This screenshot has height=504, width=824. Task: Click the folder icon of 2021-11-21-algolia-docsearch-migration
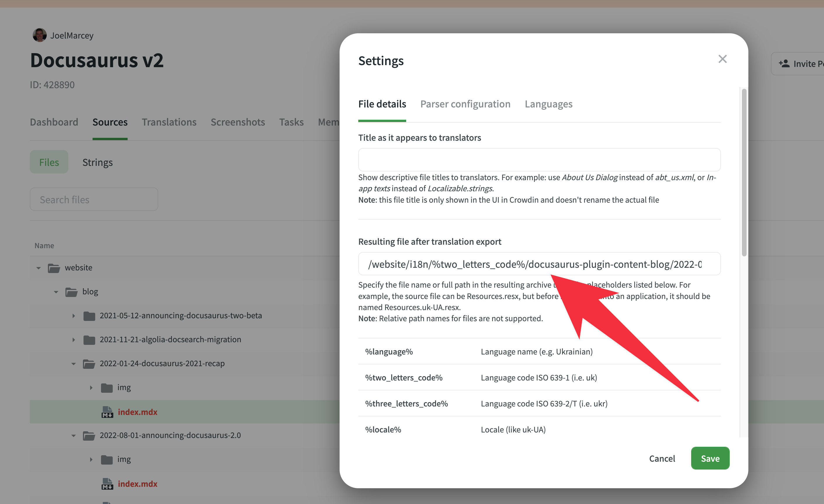(x=89, y=340)
